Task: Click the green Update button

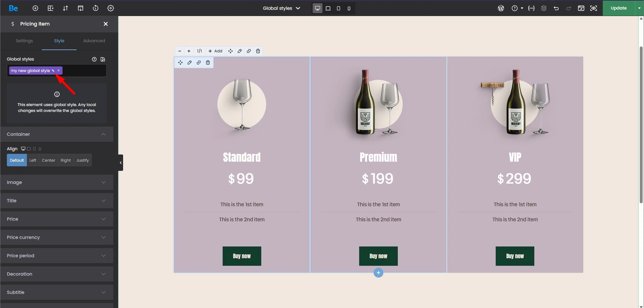Action: pyautogui.click(x=618, y=8)
